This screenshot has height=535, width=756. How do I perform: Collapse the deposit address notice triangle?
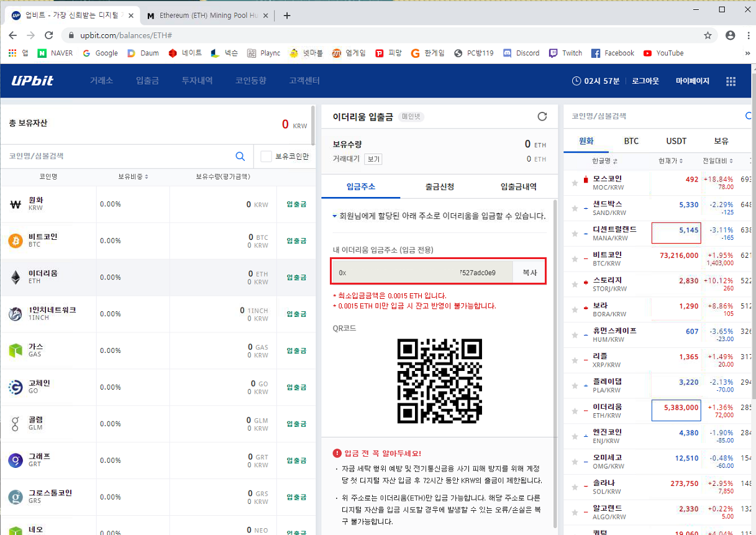pos(335,216)
